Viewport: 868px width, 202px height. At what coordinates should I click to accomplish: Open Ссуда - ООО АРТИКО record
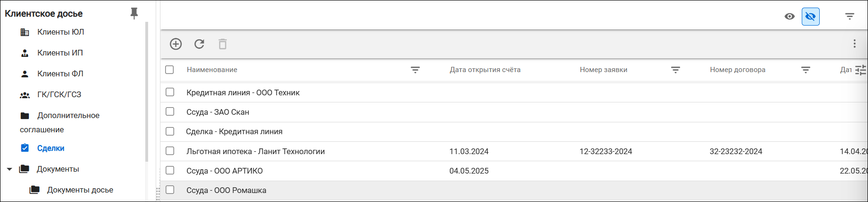point(224,171)
